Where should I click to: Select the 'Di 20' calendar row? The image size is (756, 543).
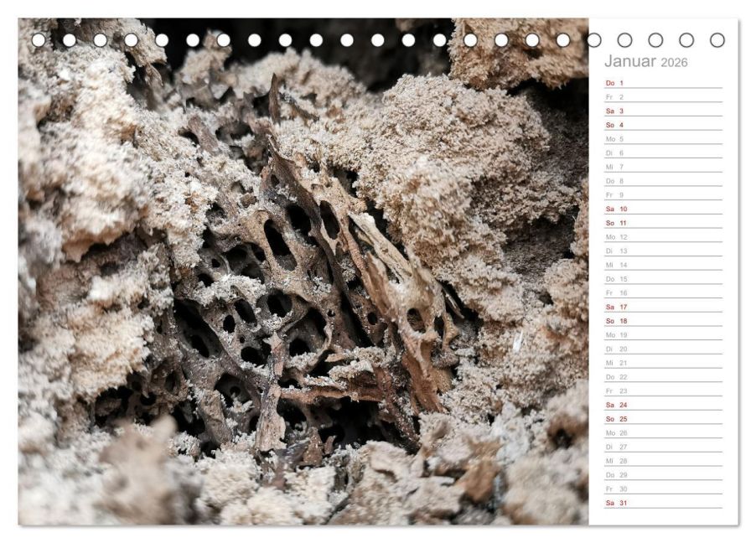point(664,349)
